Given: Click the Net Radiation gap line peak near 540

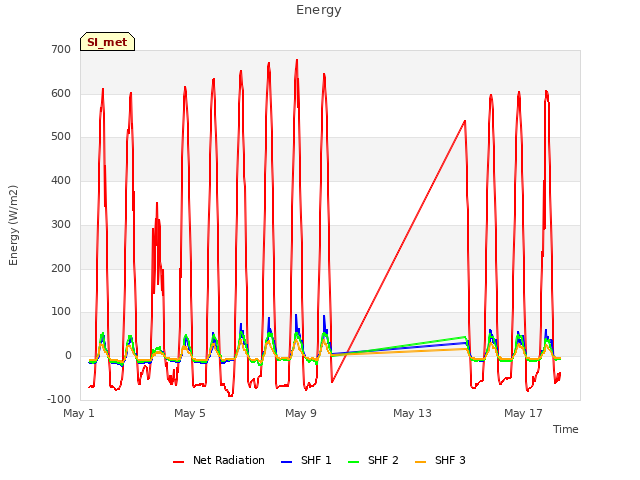Looking at the screenshot, I should pos(465,121).
